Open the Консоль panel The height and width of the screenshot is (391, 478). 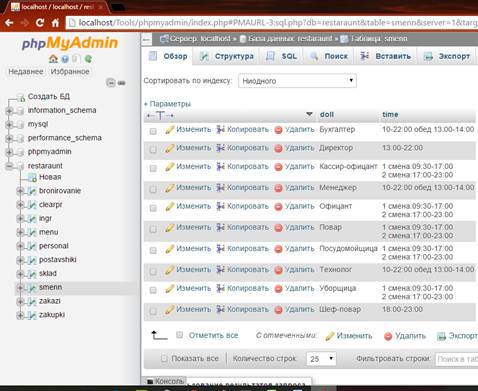coord(166,381)
